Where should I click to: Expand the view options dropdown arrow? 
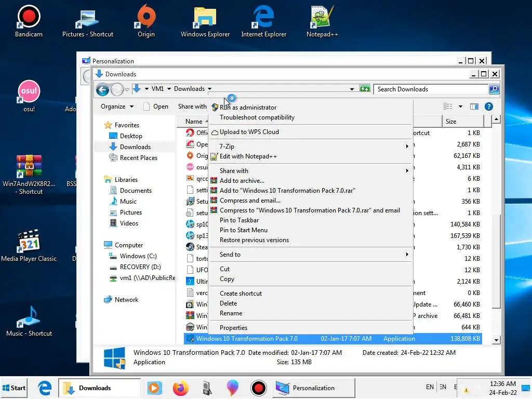[x=460, y=107]
